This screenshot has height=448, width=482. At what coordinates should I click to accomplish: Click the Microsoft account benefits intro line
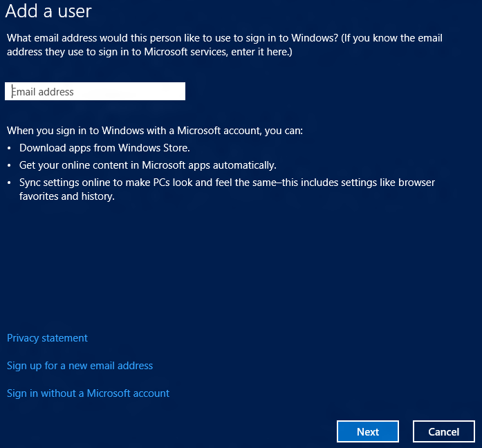[x=155, y=131]
